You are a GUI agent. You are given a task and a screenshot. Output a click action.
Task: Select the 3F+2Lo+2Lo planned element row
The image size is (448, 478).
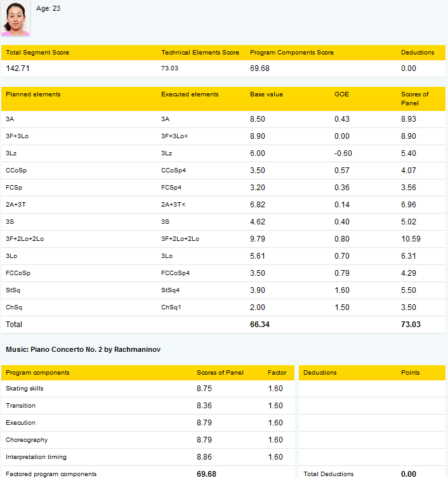pos(223,239)
